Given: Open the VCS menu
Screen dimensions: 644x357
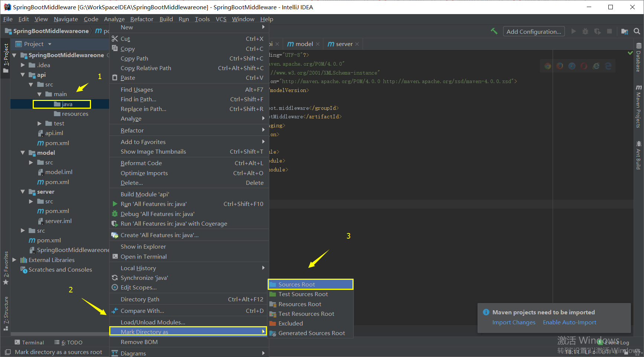Looking at the screenshot, I should pyautogui.click(x=221, y=19).
